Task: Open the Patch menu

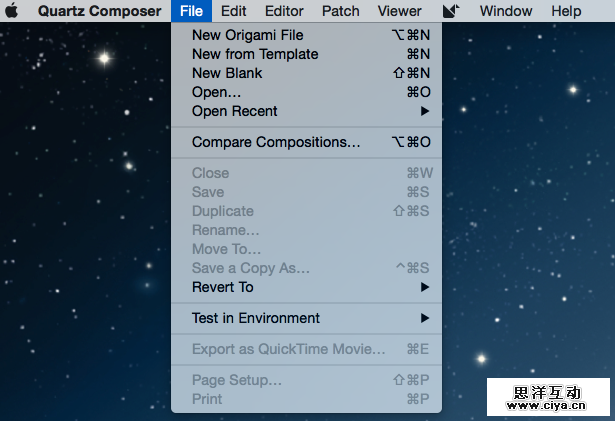Action: click(x=341, y=11)
